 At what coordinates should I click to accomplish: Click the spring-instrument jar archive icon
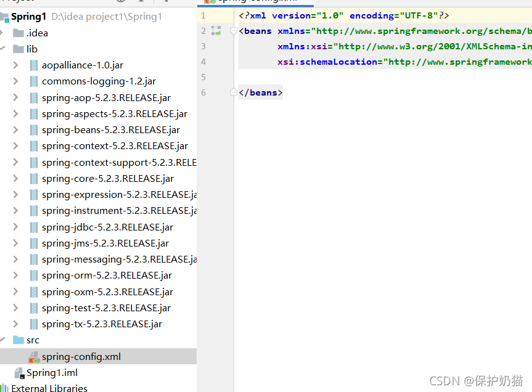click(33, 211)
